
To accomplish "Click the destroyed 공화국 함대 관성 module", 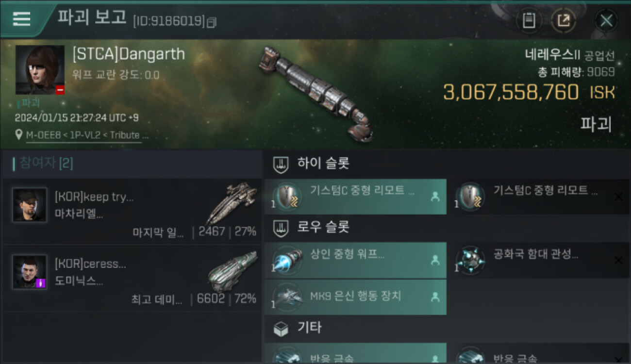I will (x=538, y=260).
